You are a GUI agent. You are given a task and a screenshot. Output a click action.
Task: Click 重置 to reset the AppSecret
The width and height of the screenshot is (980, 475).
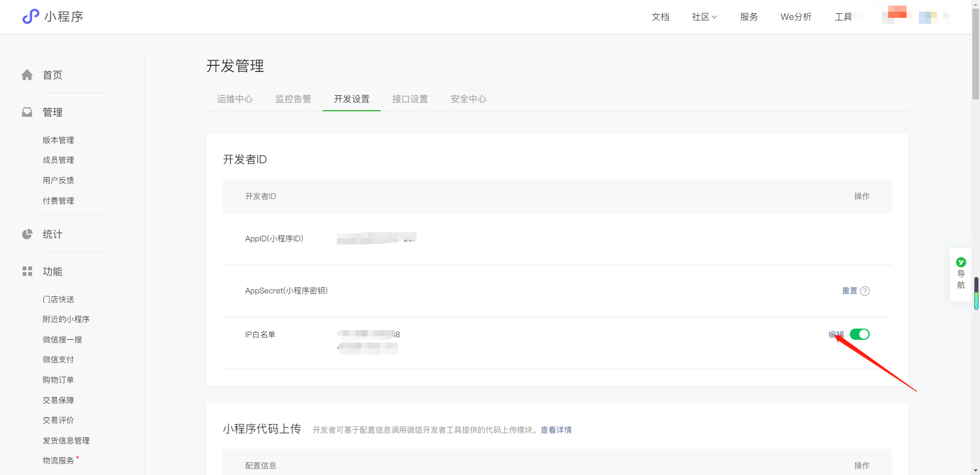coord(849,291)
